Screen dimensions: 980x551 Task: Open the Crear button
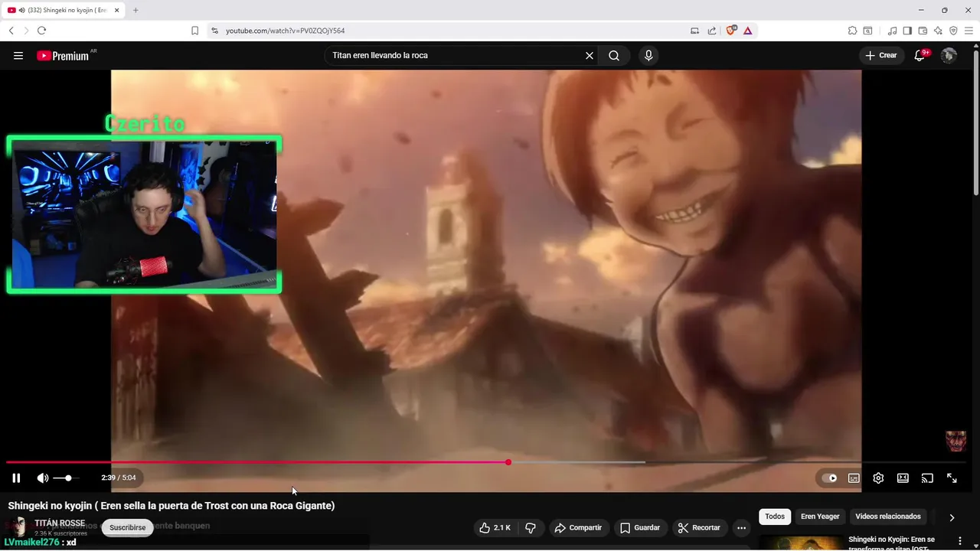click(x=881, y=55)
